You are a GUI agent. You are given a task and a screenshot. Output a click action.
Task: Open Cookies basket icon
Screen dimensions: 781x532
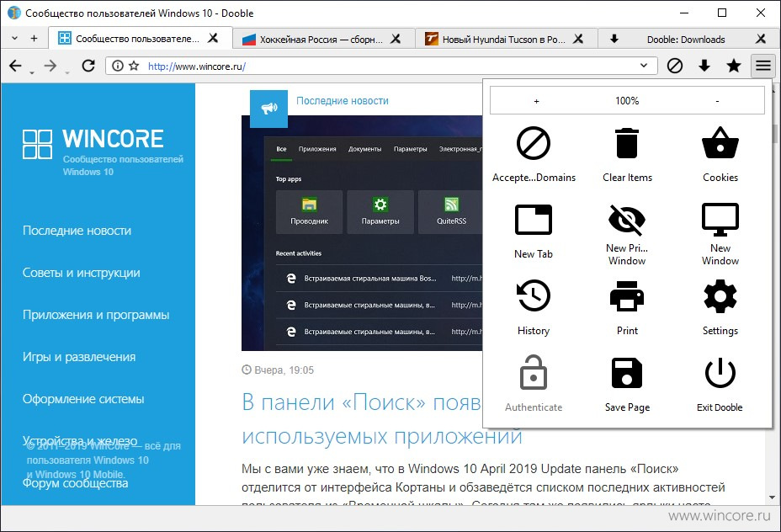point(720,143)
